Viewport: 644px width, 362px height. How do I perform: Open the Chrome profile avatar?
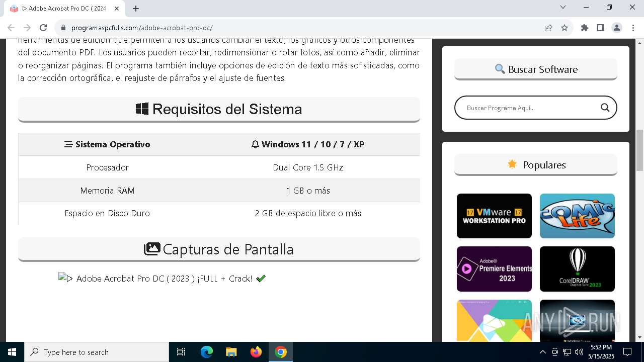pyautogui.click(x=617, y=28)
